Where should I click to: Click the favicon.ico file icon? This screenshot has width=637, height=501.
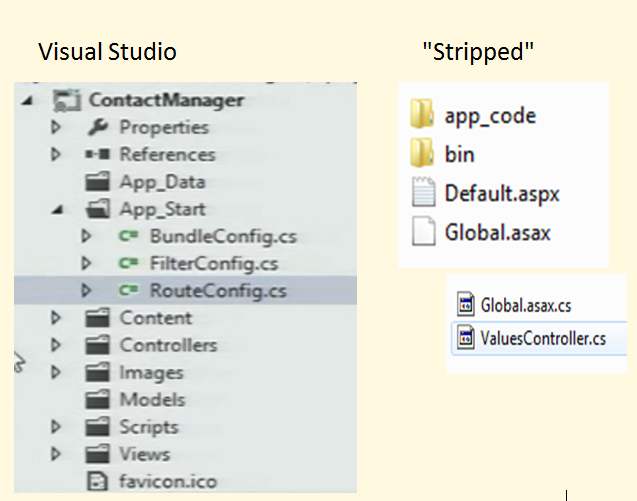[98, 481]
